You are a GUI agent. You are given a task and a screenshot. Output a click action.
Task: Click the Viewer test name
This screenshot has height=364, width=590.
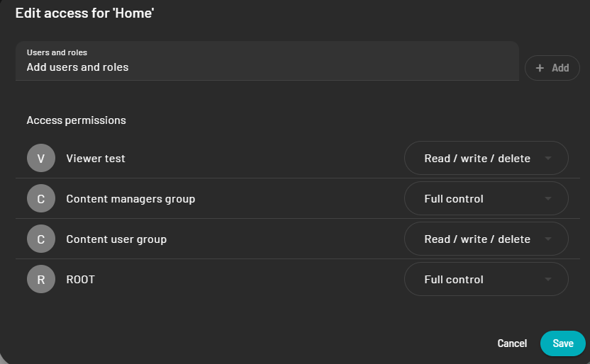(x=96, y=159)
